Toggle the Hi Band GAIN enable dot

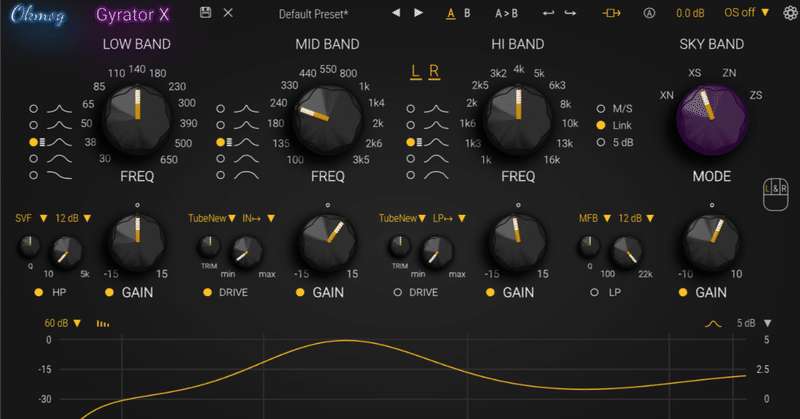click(490, 292)
